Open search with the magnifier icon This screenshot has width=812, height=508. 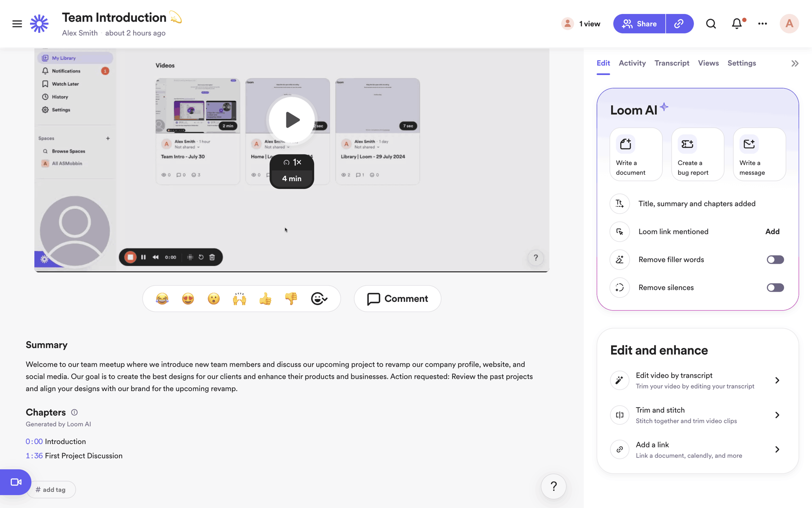[x=711, y=24]
